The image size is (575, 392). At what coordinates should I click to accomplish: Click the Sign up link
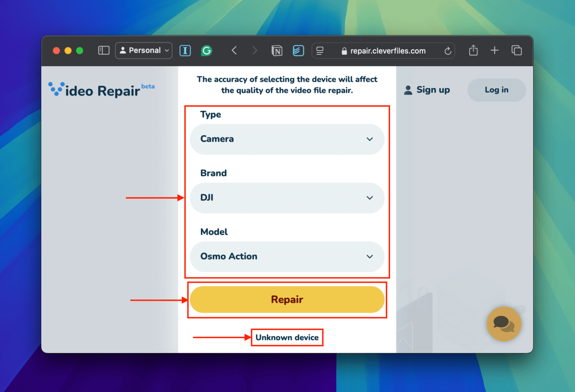coord(427,90)
